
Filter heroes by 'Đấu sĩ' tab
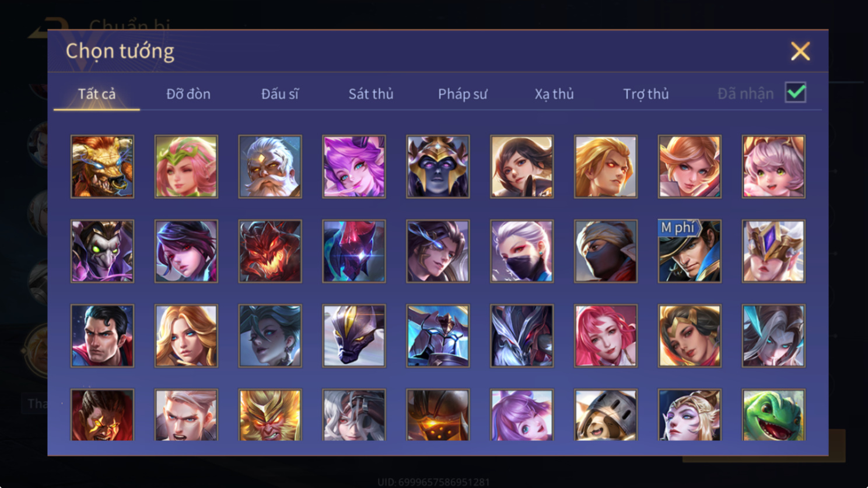click(280, 94)
